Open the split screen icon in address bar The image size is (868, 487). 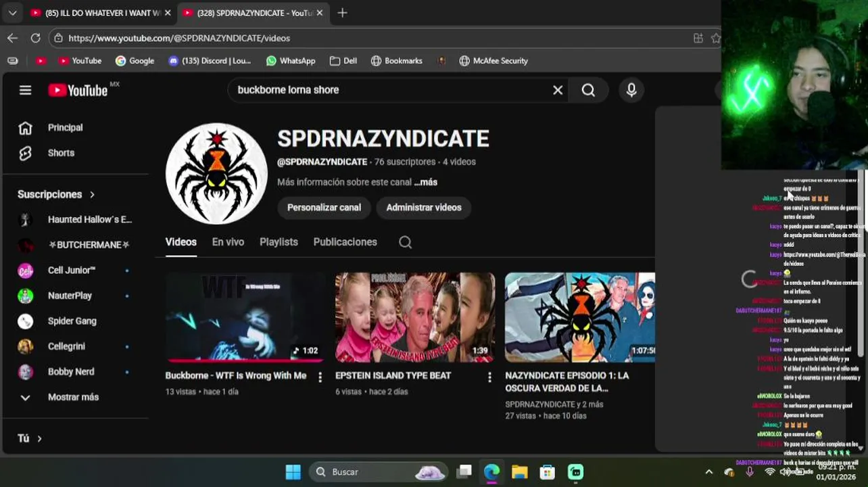(698, 38)
